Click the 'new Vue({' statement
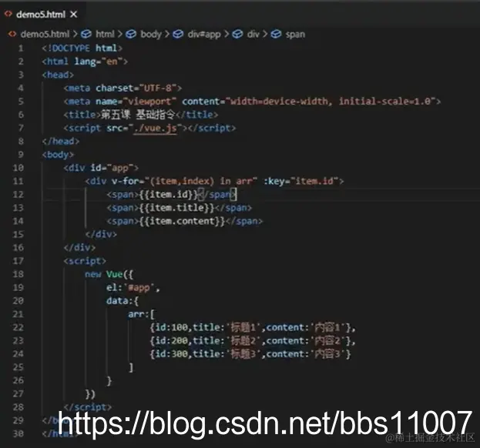480x448 pixels. coord(109,274)
